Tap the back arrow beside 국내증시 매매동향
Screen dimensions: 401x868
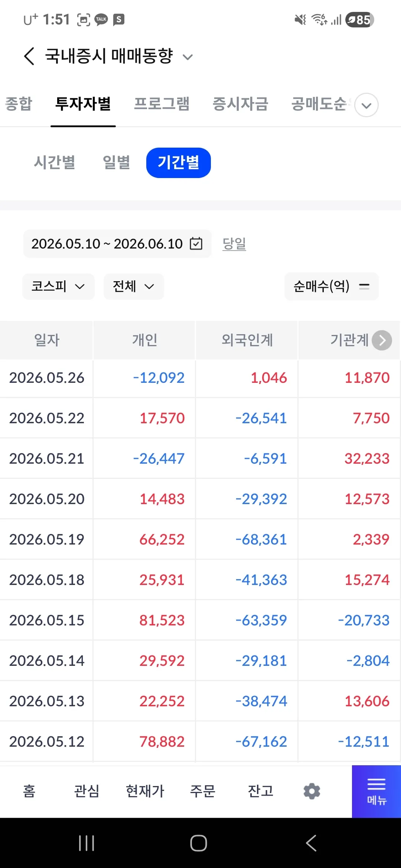coord(29,56)
